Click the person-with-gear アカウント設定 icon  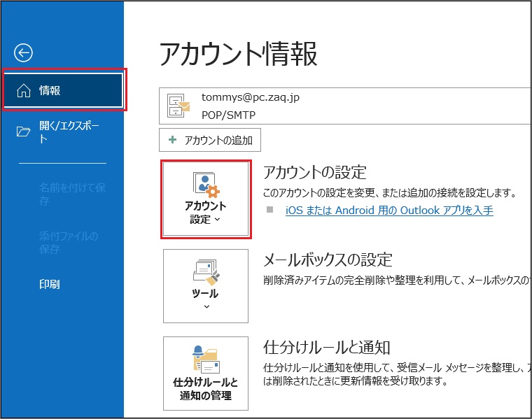coord(206,185)
